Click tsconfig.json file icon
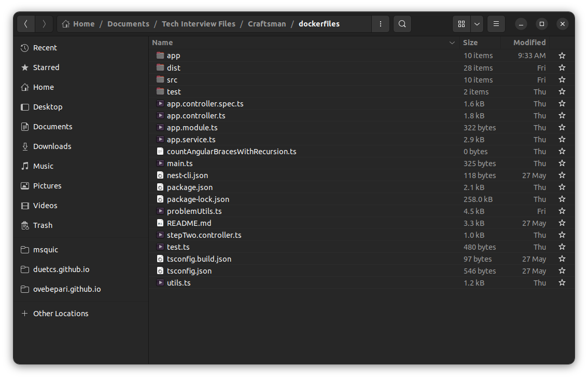This screenshot has height=379, width=588. tap(160, 271)
